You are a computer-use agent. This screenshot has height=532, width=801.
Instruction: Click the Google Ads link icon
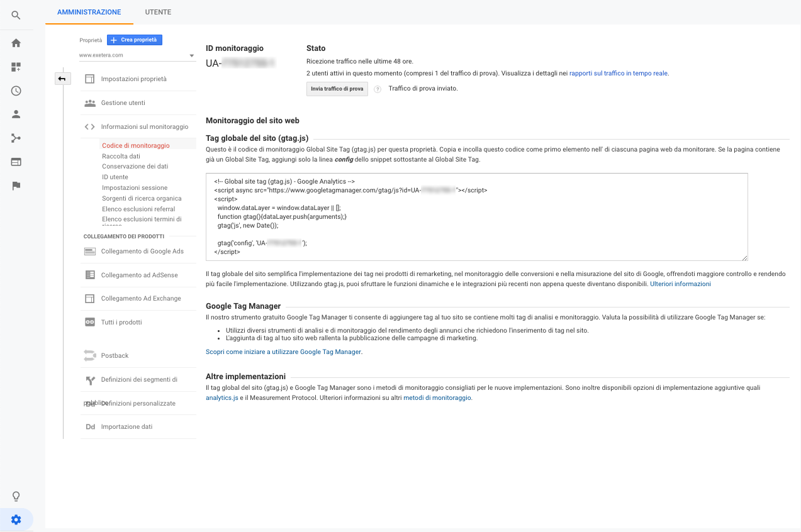(89, 251)
